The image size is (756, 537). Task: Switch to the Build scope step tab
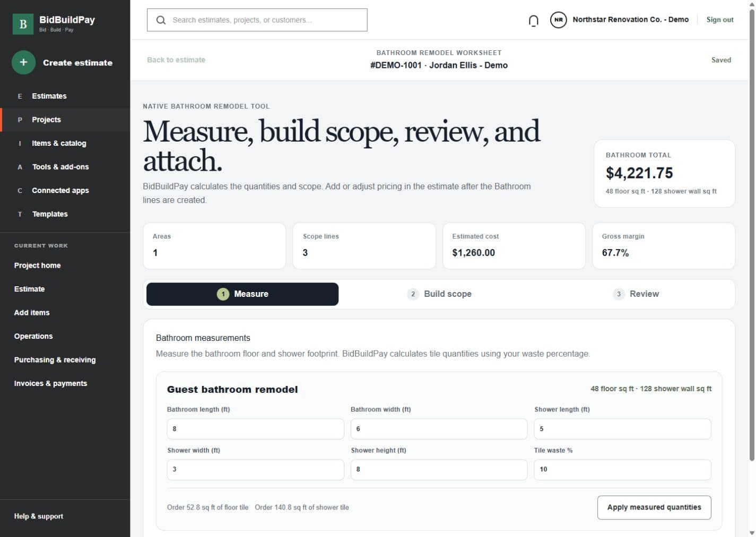439,294
